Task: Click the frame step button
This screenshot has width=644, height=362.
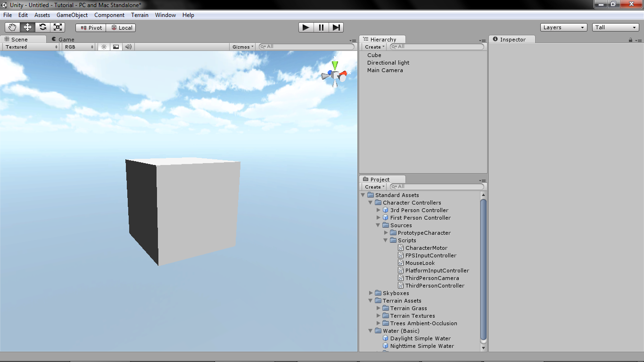Action: coord(336,27)
